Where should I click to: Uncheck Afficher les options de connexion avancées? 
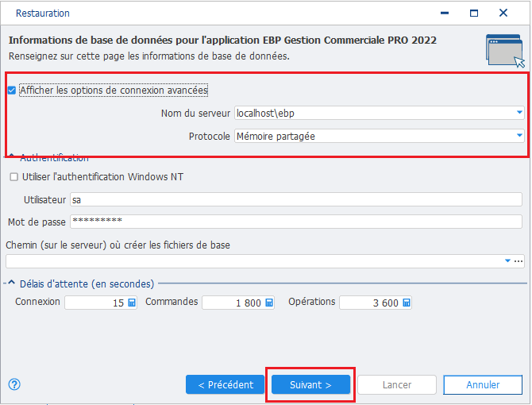pos(12,91)
